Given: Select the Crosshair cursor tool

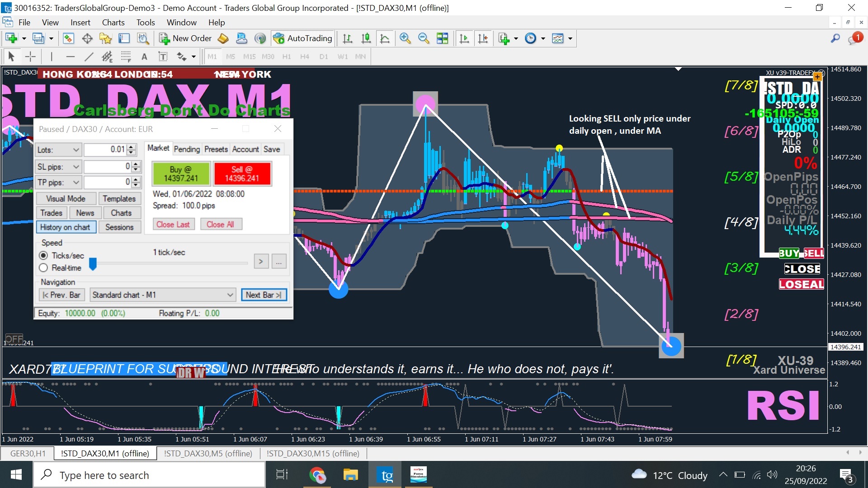Looking at the screenshot, I should point(30,56).
